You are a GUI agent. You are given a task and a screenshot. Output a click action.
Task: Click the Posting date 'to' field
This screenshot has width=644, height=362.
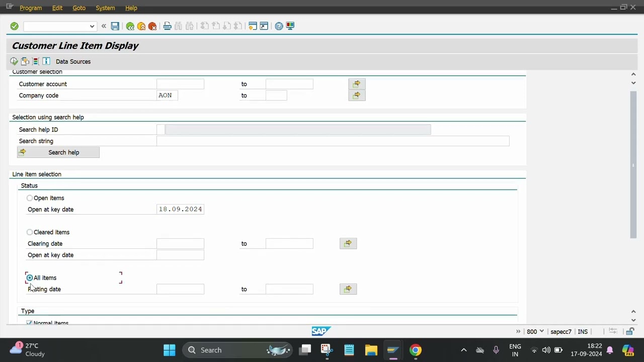click(x=289, y=289)
